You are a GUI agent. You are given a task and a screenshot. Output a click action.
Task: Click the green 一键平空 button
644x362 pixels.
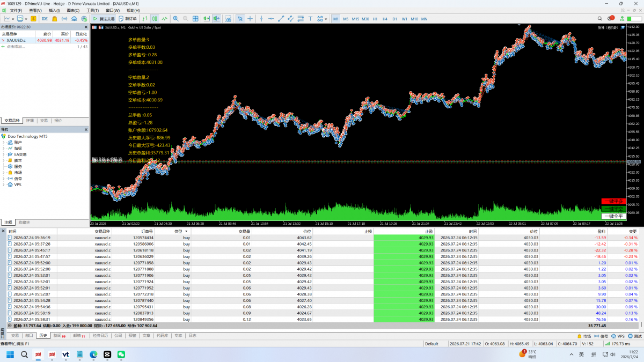click(613, 209)
